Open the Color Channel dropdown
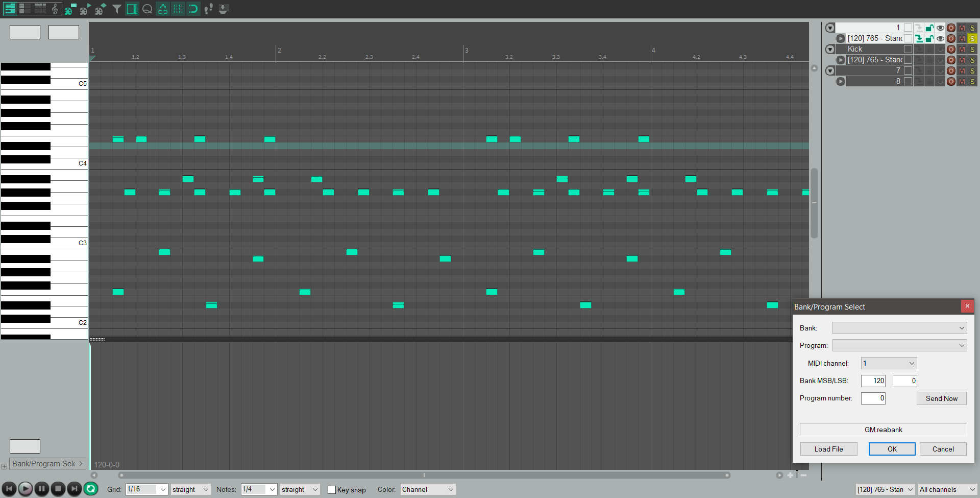Screen dimensions: 980x498 click(x=427, y=489)
